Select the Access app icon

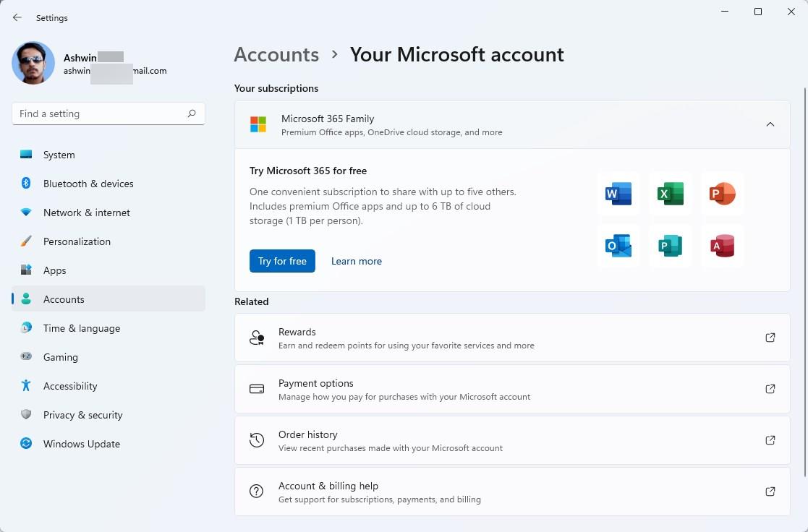722,246
